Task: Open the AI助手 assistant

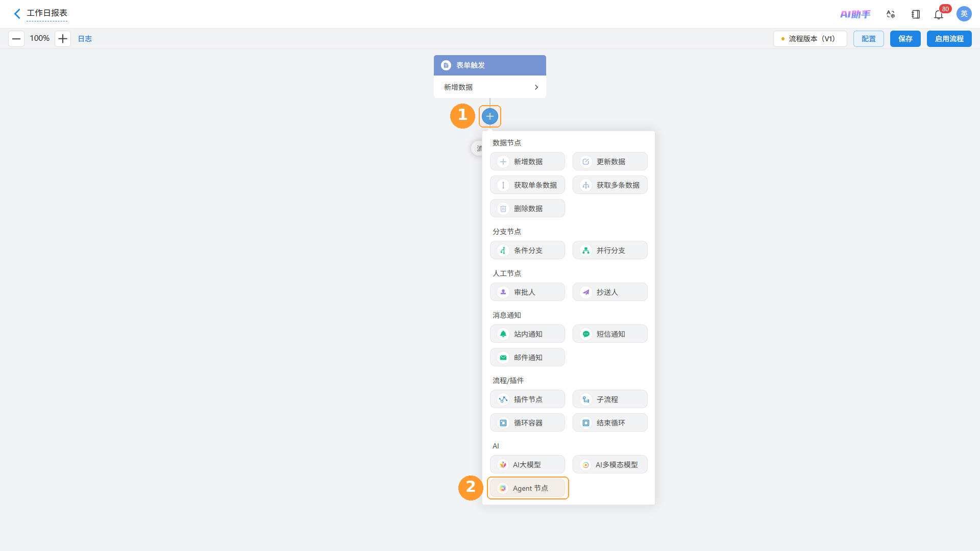Action: [855, 14]
